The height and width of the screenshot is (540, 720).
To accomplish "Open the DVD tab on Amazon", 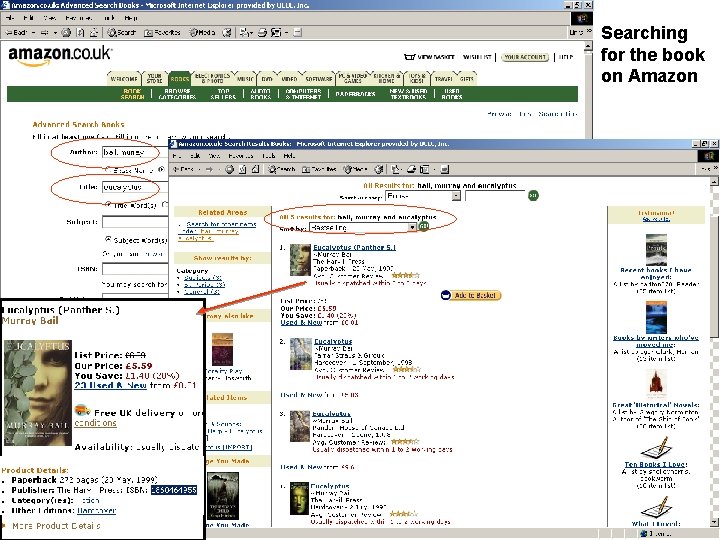I will [267, 79].
